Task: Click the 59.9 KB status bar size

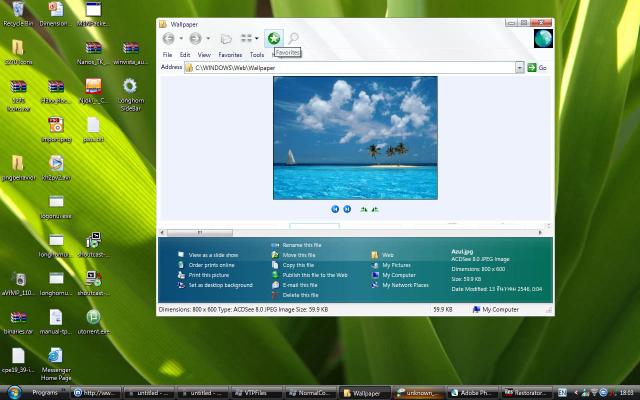Action: [443, 310]
